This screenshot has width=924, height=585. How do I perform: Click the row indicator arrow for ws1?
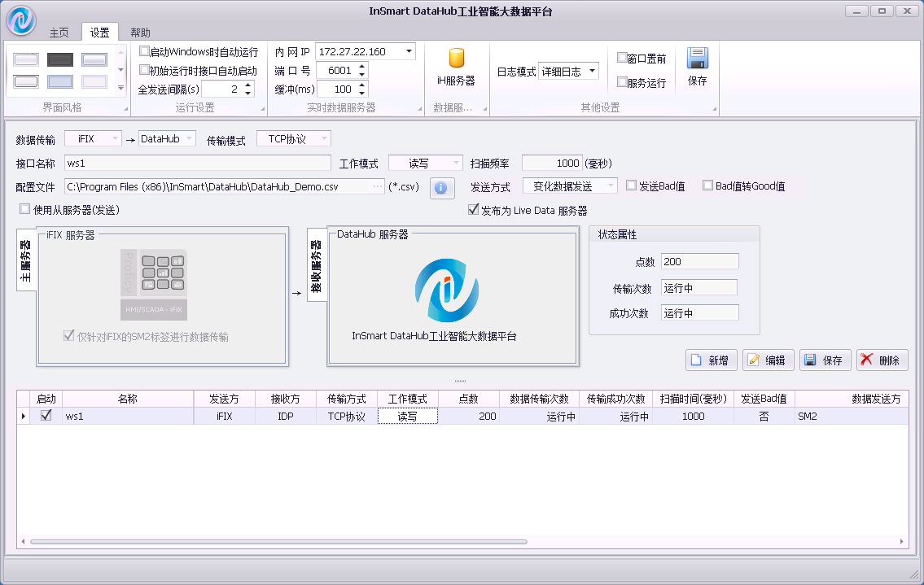coord(24,416)
